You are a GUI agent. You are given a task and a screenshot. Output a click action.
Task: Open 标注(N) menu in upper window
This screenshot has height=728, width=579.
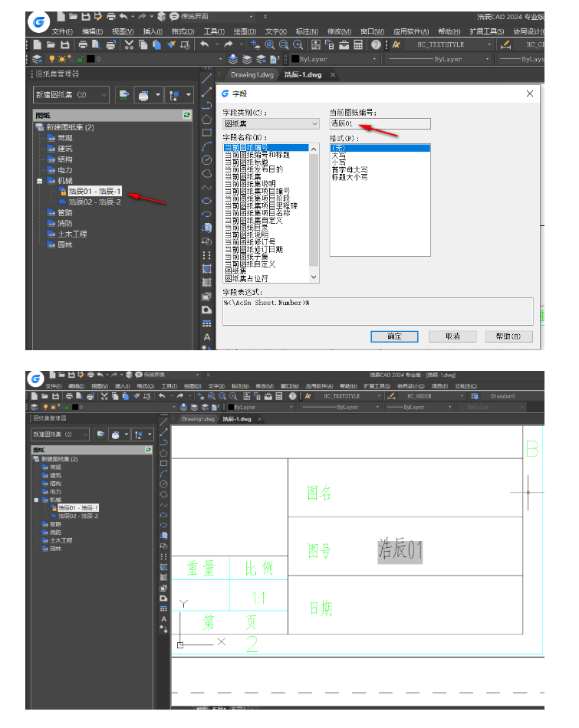307,31
